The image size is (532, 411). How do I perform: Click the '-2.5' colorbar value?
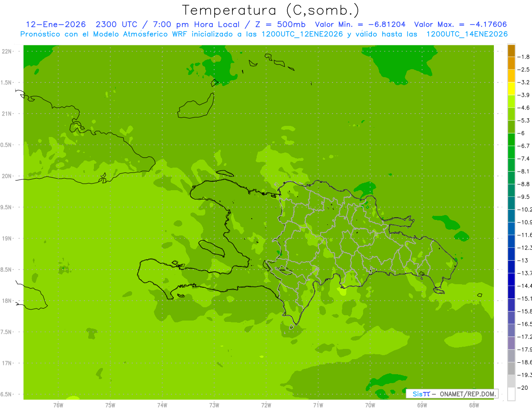point(524,70)
